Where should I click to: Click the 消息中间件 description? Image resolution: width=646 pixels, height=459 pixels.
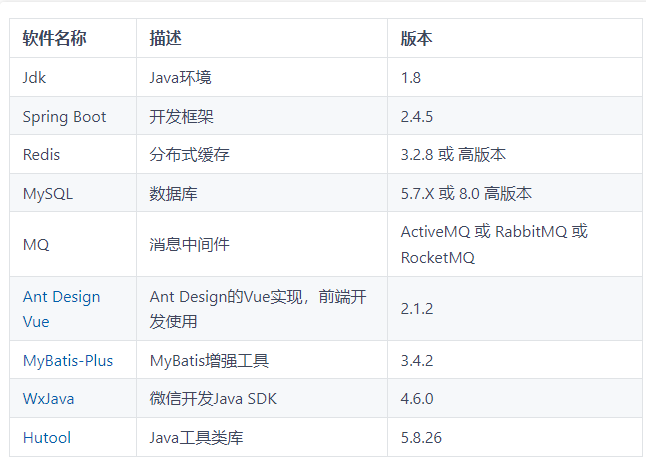pyautogui.click(x=262, y=244)
